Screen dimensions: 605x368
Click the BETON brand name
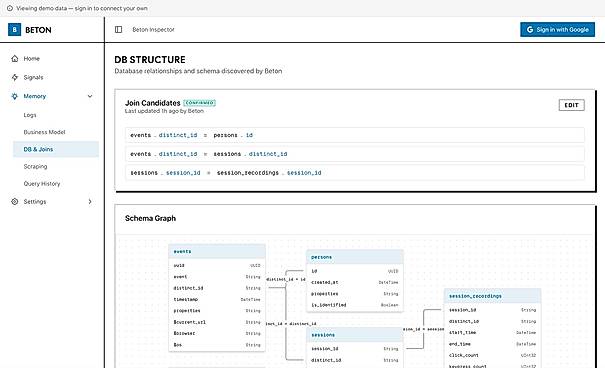click(x=38, y=30)
